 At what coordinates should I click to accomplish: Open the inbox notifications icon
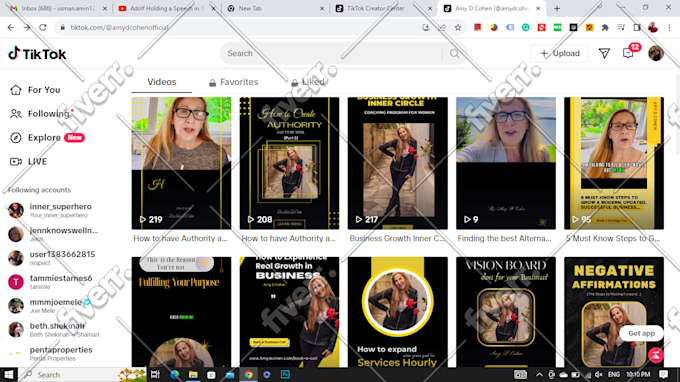(628, 53)
